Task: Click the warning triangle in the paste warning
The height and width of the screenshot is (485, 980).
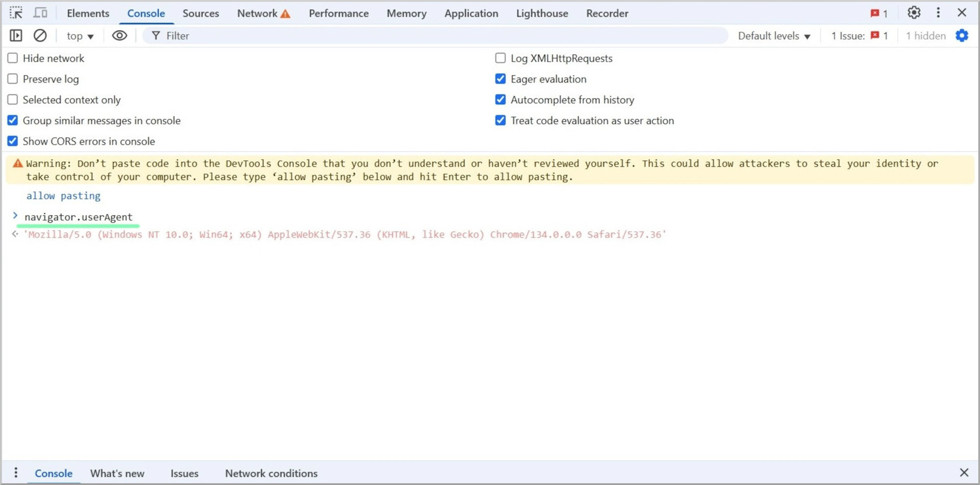Action: coord(18,164)
